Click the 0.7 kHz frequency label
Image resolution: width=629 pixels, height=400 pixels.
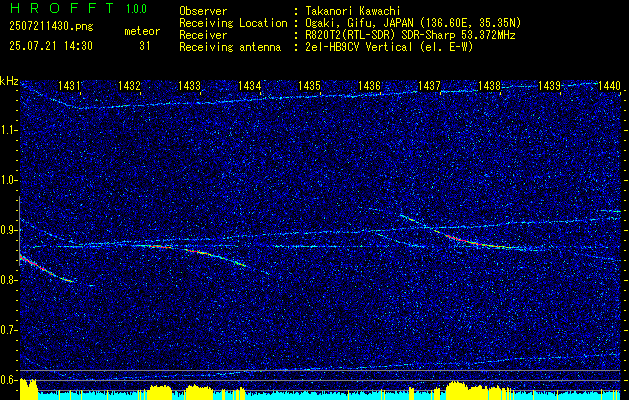tap(8, 330)
